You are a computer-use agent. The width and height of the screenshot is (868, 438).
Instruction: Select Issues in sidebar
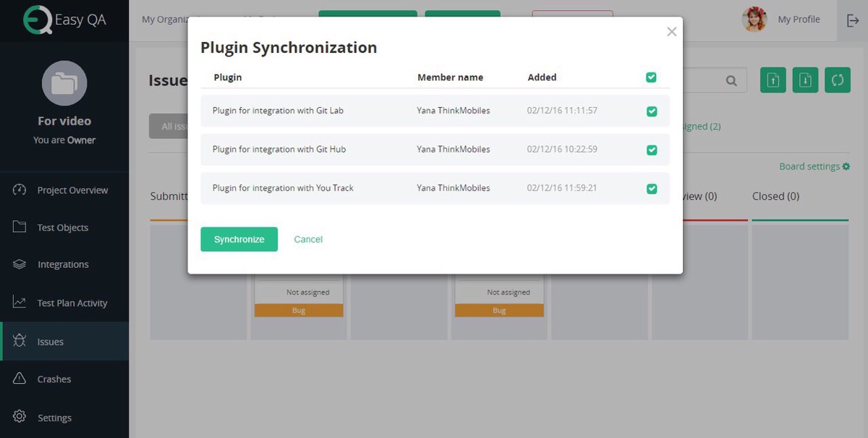64,342
